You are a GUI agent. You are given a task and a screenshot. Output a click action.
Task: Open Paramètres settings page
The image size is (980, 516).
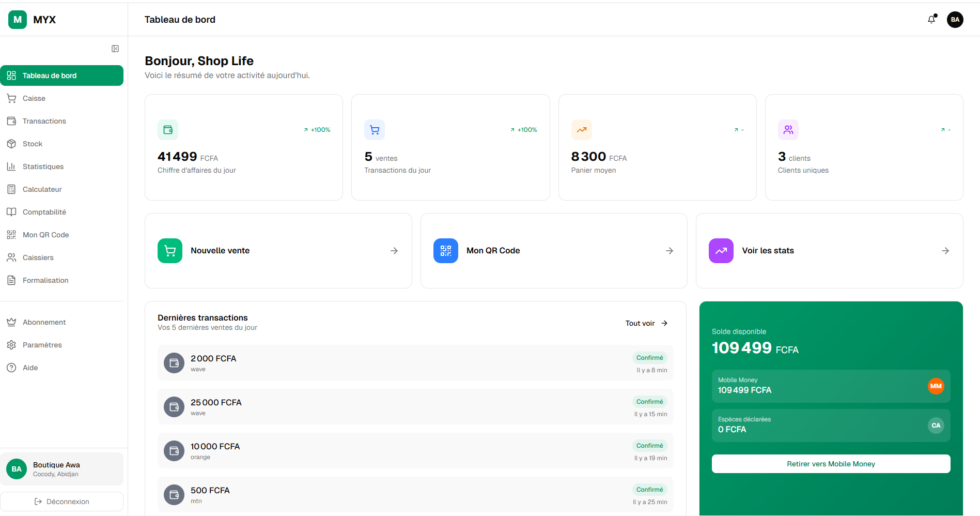click(42, 345)
